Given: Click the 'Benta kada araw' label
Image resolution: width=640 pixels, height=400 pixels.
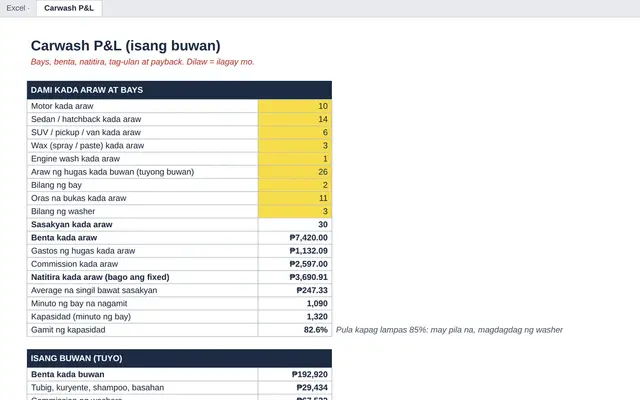Looking at the screenshot, I should pyautogui.click(x=64, y=238).
